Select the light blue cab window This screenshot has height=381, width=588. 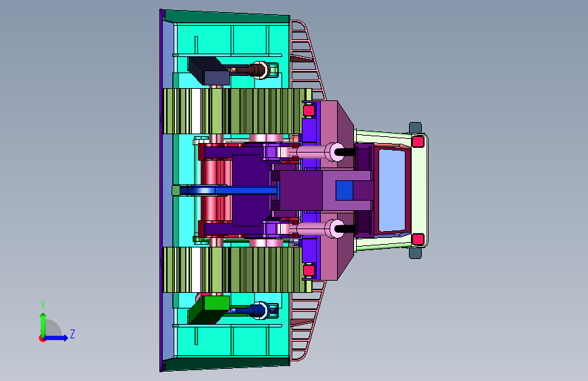pos(392,190)
